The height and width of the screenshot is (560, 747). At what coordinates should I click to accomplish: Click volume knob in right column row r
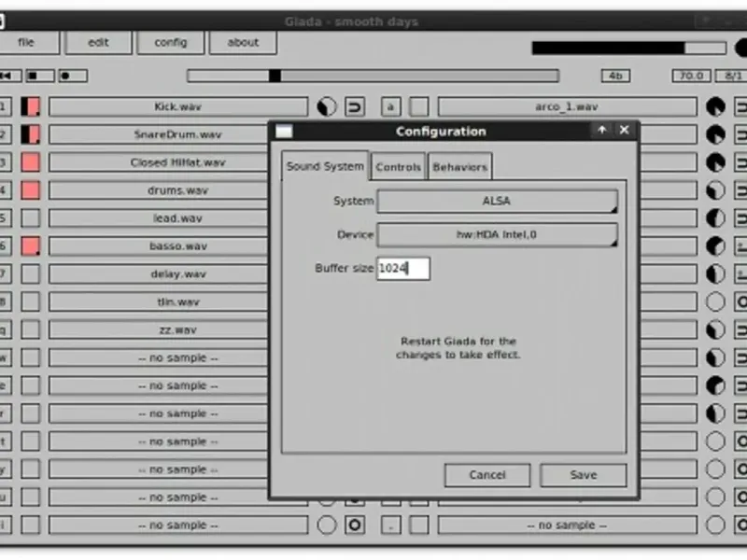(x=715, y=413)
